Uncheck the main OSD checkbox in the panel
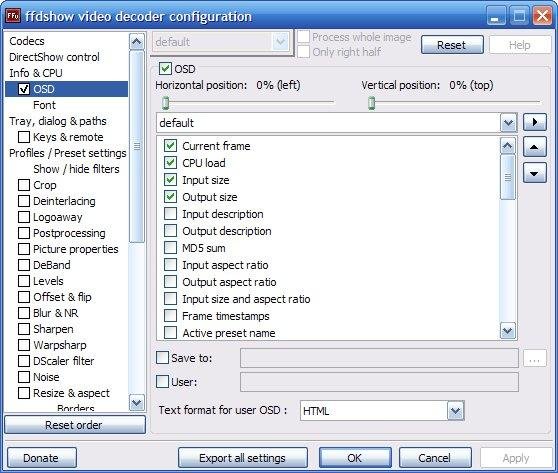 165,69
